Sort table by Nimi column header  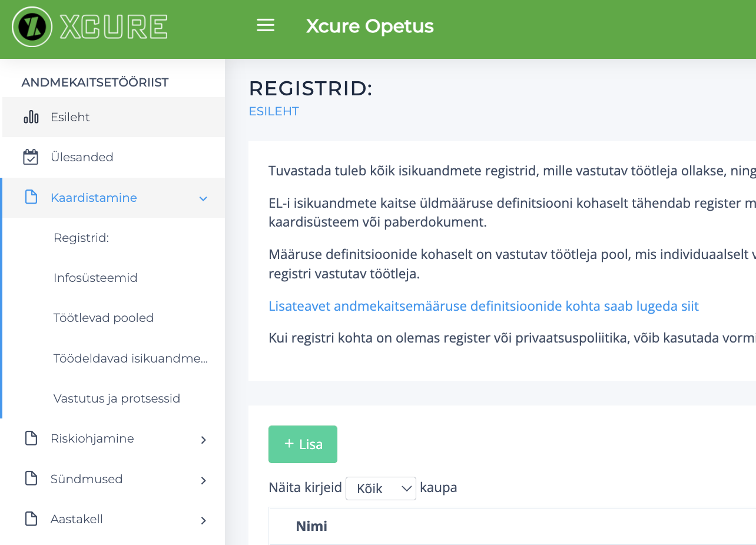point(311,526)
